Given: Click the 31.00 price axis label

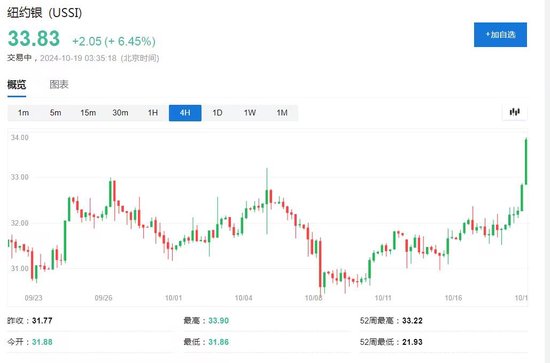Looking at the screenshot, I should pyautogui.click(x=20, y=269).
